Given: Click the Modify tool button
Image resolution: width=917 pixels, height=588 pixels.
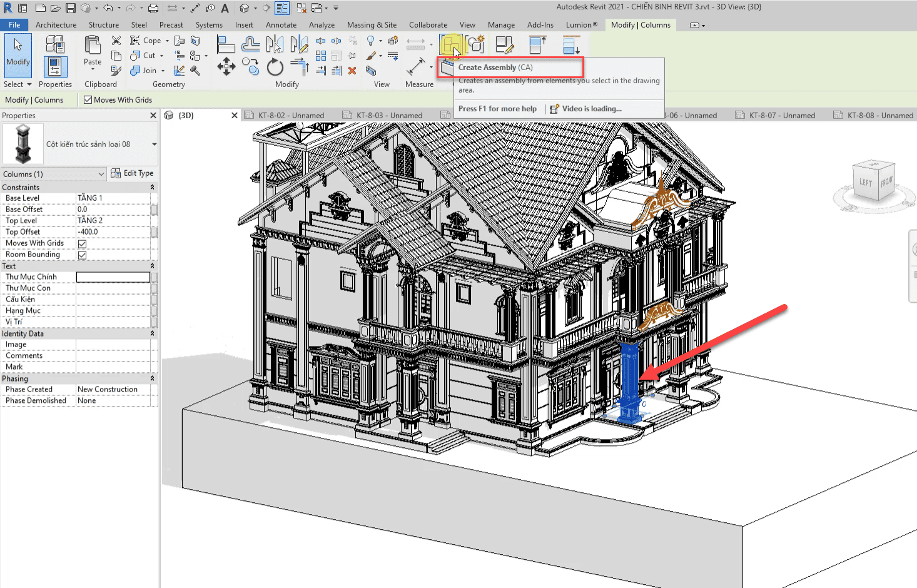Looking at the screenshot, I should 18,55.
